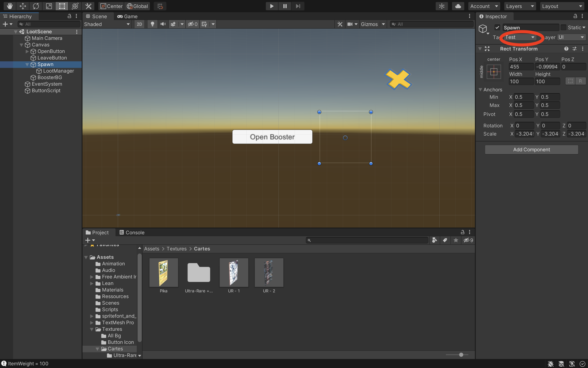Screen dimensions: 588x368
Task: Collapse the Rect Transform component
Action: click(480, 49)
